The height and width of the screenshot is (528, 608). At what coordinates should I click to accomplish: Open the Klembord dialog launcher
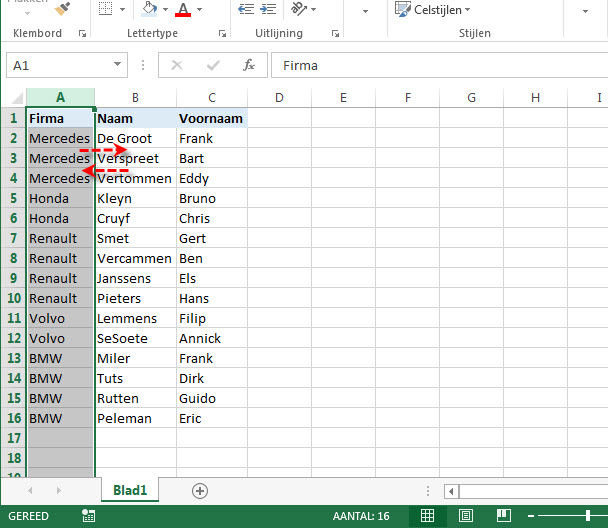82,34
